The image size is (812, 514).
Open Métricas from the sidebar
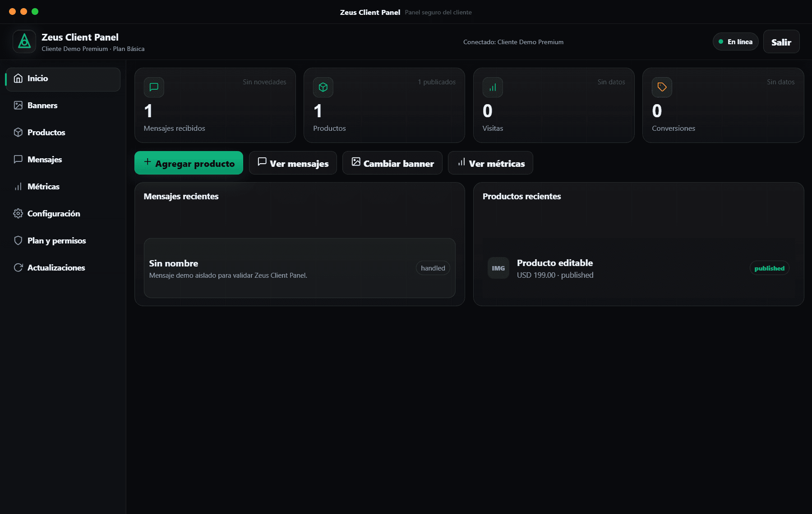(63, 187)
